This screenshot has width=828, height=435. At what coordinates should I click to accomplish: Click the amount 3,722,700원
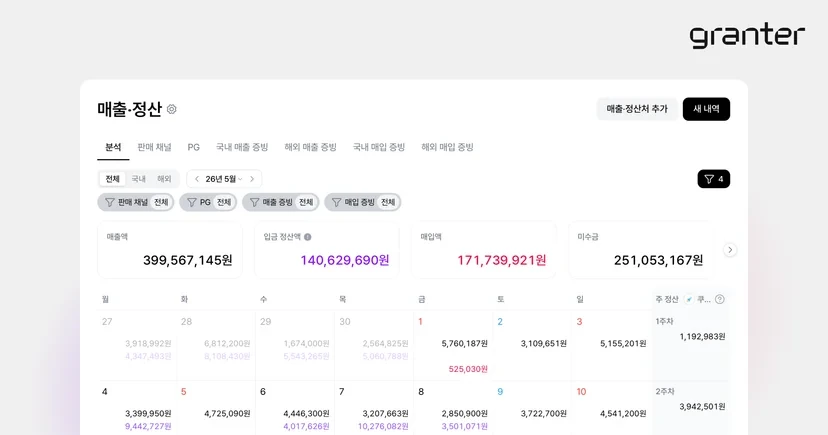[x=543, y=414]
